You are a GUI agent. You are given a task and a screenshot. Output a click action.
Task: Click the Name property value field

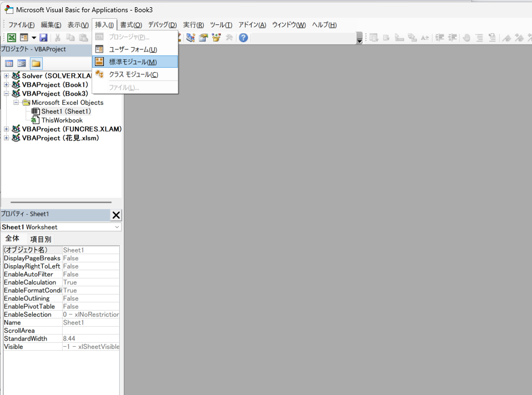[x=91, y=322]
